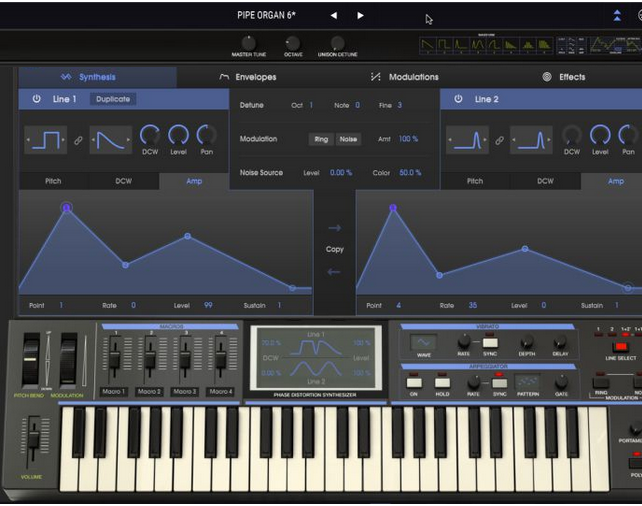
Task: Toggle Line 2 power icon
Action: (458, 99)
